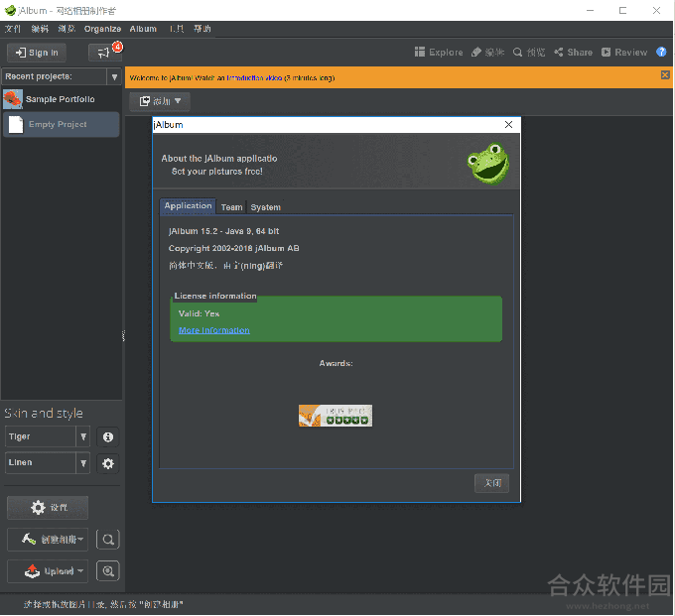Click the blue help question icon
Viewport: 675px width, 616px height.
point(661,52)
